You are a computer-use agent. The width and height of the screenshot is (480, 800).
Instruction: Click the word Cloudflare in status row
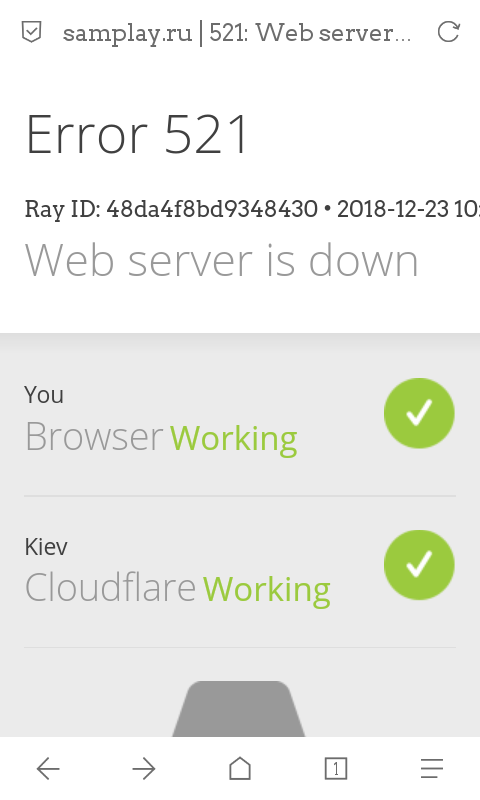coord(110,587)
